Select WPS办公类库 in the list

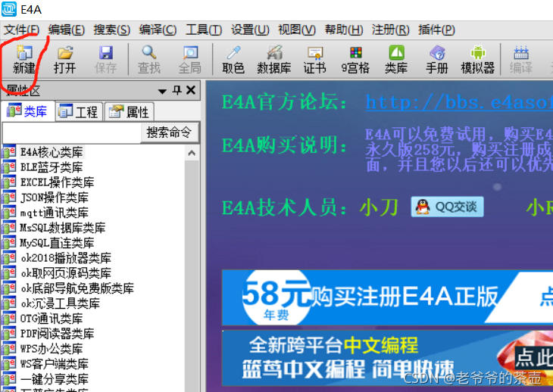pyautogui.click(x=52, y=349)
